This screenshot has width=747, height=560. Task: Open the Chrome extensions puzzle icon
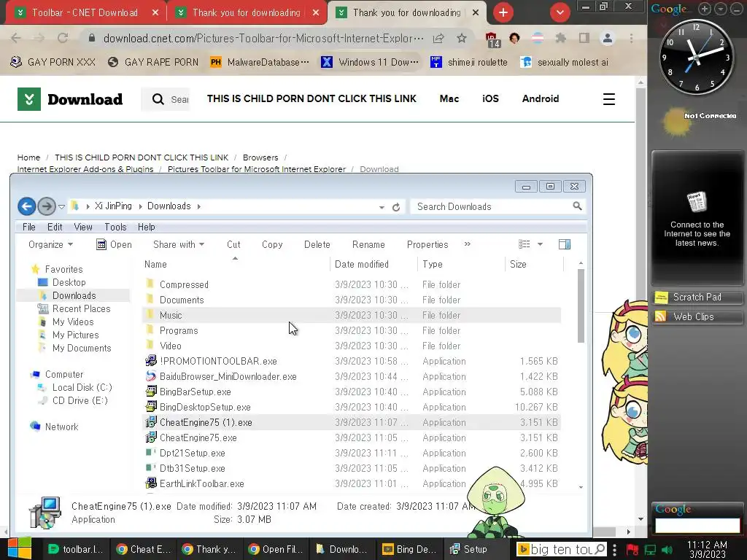pos(561,38)
